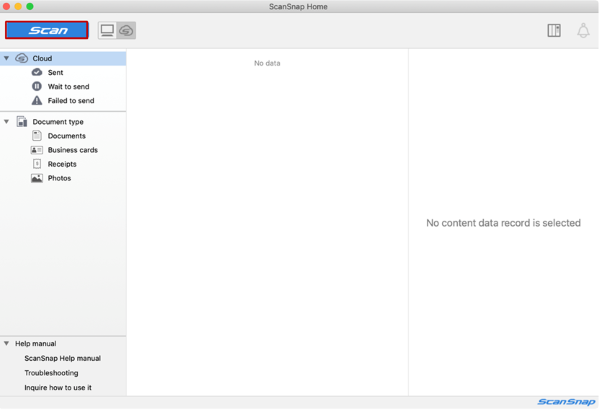
Task: Select the Sent folder
Action: click(x=55, y=72)
